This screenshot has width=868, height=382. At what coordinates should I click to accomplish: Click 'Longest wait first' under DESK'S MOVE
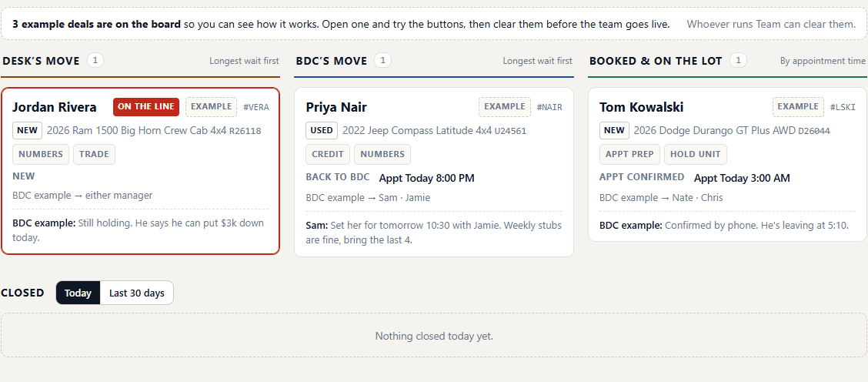point(244,61)
